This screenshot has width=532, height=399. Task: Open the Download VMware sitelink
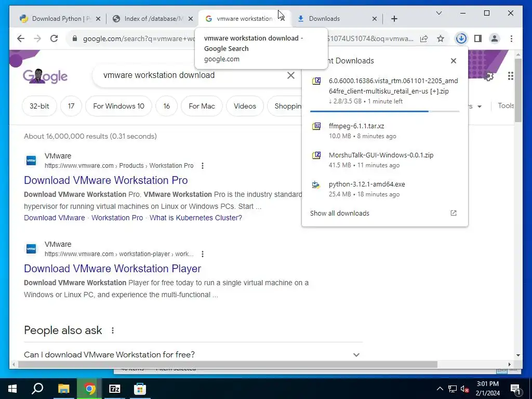pos(55,218)
